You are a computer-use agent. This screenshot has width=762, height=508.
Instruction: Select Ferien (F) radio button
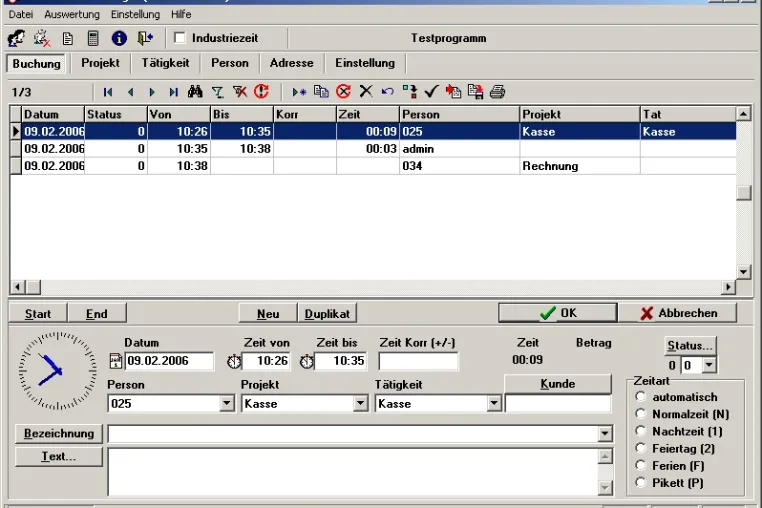pyautogui.click(x=641, y=465)
